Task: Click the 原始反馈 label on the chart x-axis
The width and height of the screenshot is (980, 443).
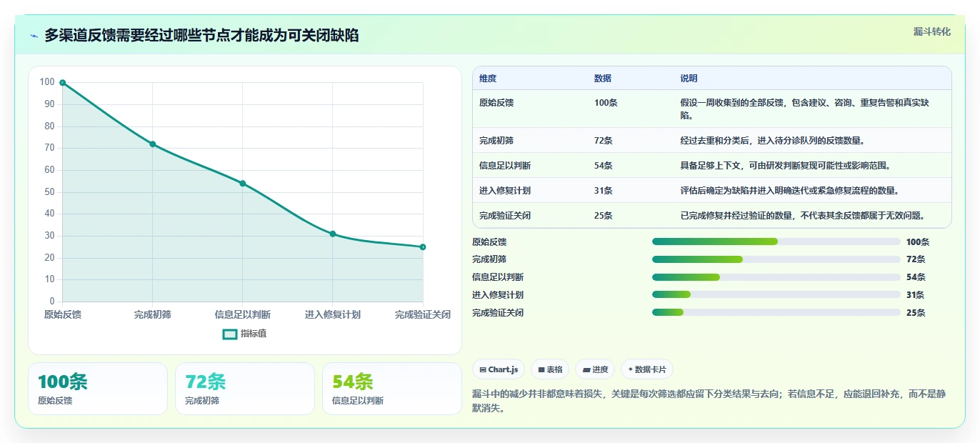Action: [x=63, y=314]
